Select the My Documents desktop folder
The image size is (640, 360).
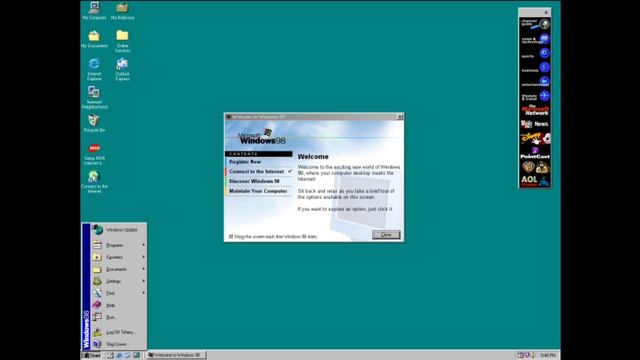coord(94,39)
